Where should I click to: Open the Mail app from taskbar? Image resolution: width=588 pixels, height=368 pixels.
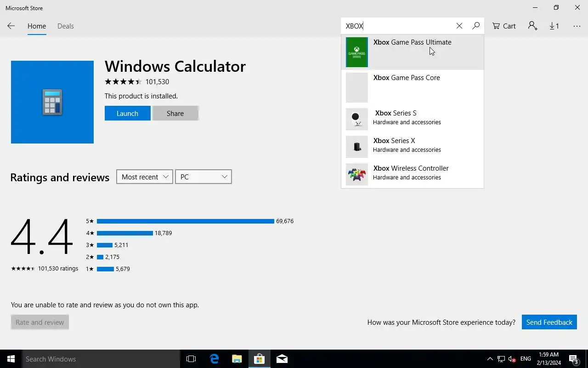point(282,359)
